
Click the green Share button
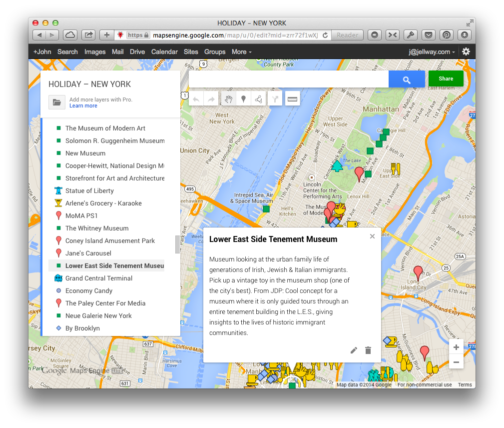coord(446,78)
